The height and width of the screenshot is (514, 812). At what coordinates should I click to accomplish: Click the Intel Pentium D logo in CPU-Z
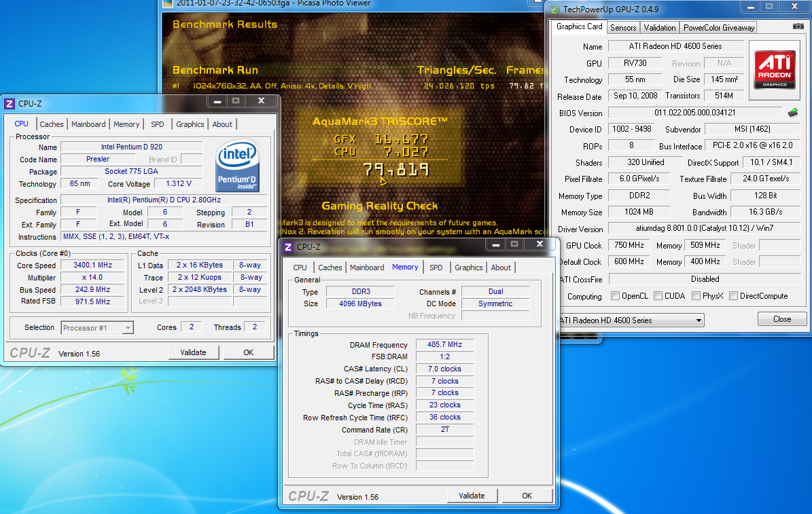pos(237,166)
